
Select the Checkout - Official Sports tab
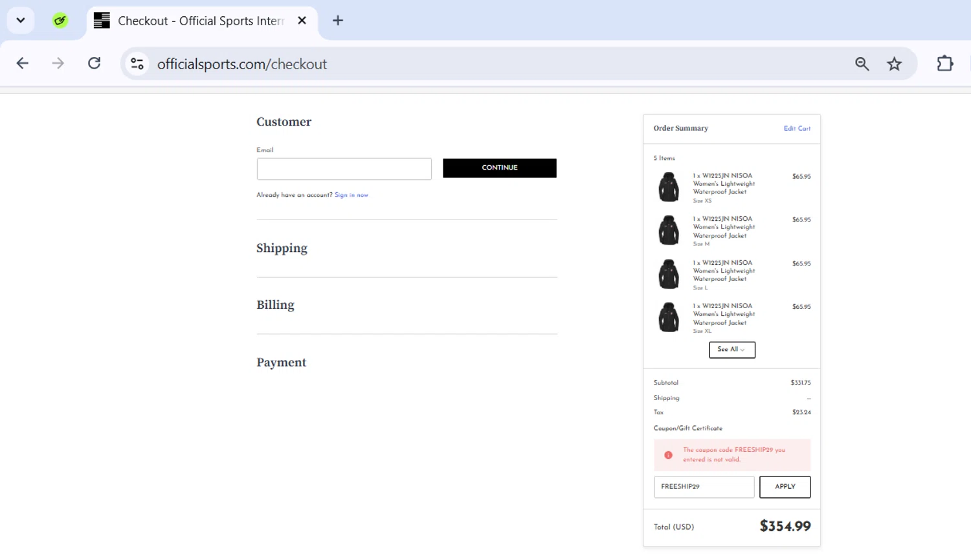(202, 21)
